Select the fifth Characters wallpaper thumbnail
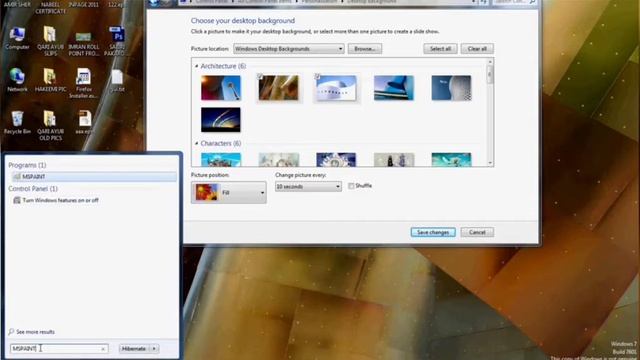This screenshot has height=360, width=640. pyautogui.click(x=451, y=160)
